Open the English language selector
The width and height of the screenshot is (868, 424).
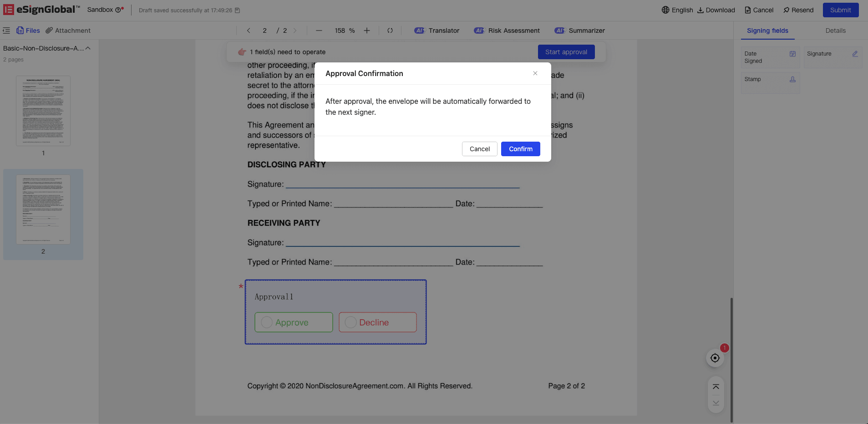tap(677, 10)
